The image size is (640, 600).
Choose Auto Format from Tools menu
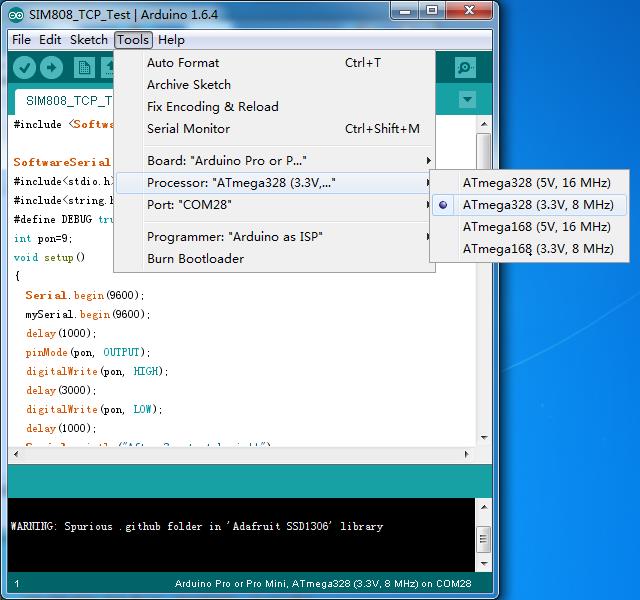[275, 63]
